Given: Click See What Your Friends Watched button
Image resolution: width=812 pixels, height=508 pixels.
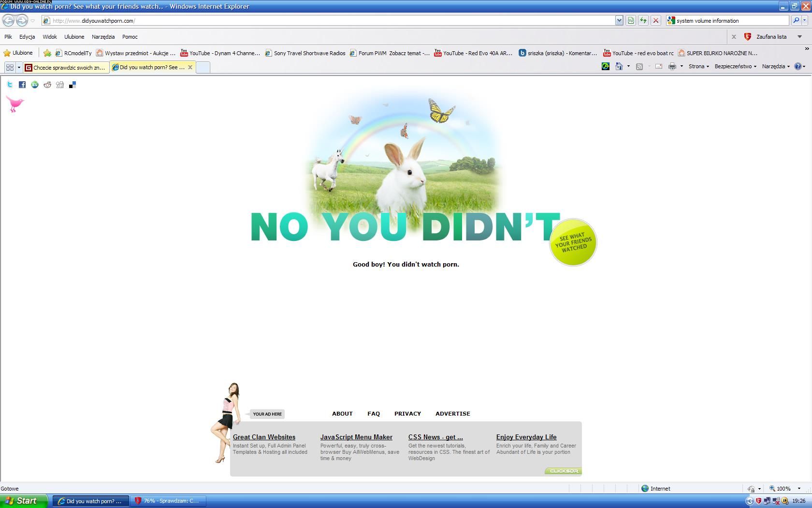Looking at the screenshot, I should point(573,242).
